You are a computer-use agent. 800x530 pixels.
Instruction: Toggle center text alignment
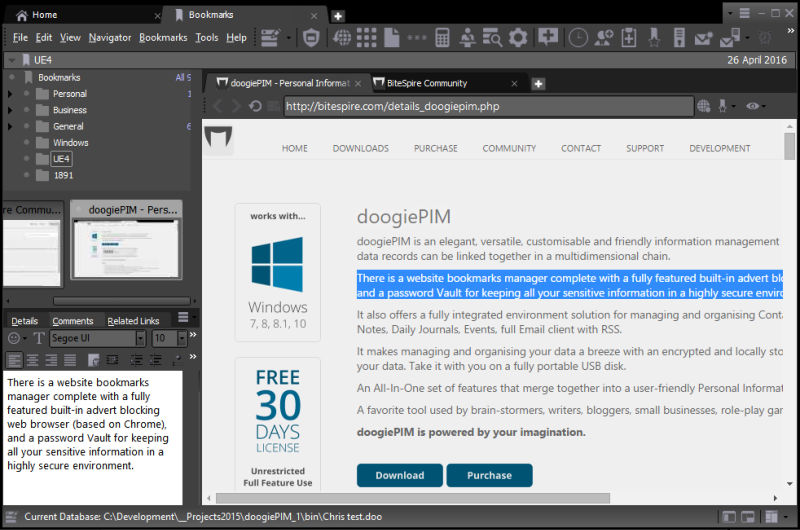tap(33, 360)
